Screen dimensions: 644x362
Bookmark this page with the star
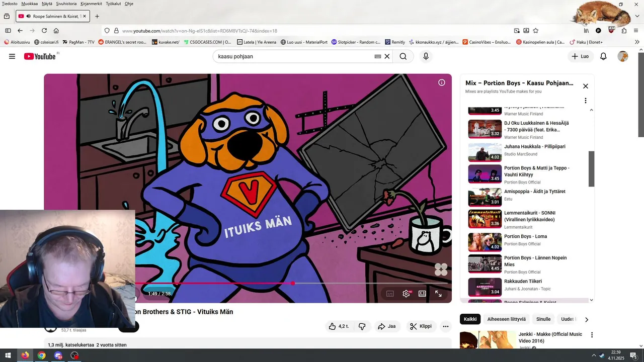coord(536,31)
